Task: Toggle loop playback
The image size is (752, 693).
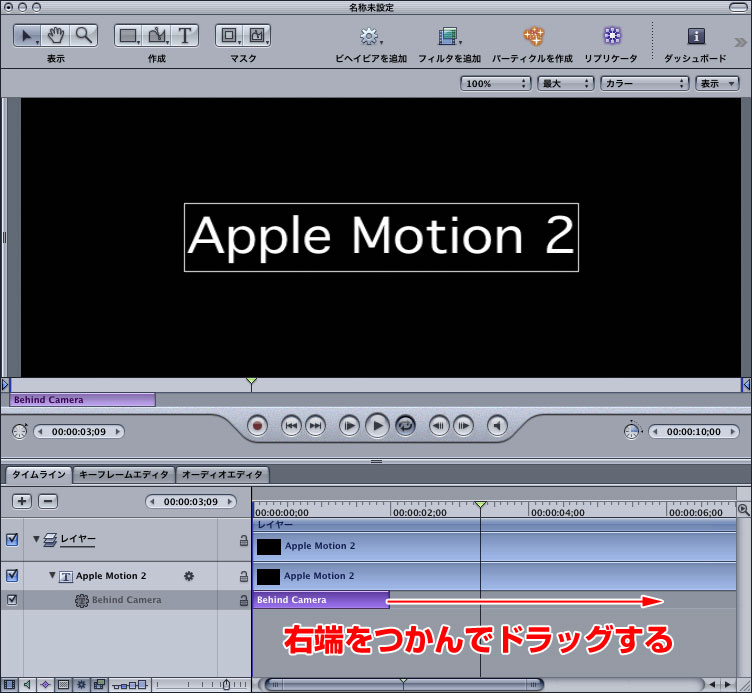Action: 405,426
